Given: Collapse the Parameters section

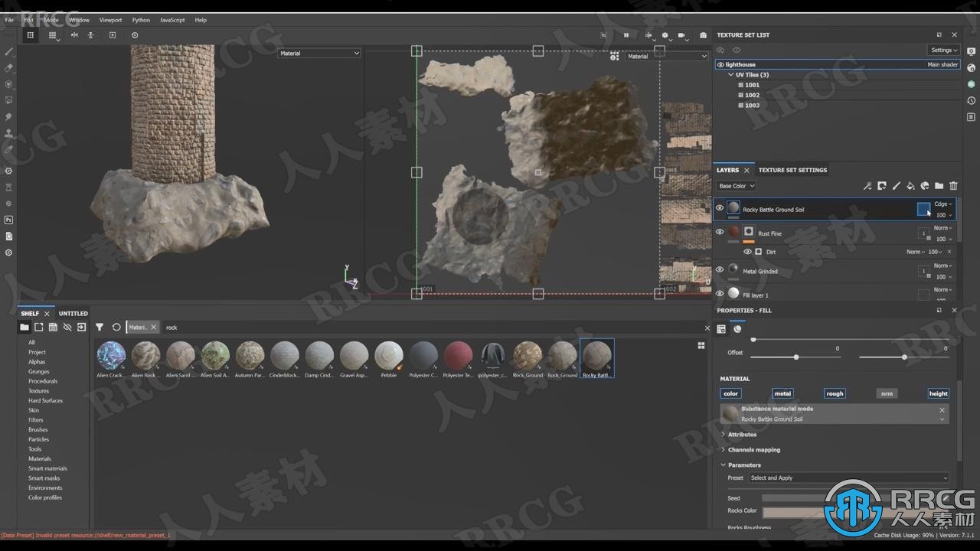Looking at the screenshot, I should pyautogui.click(x=724, y=465).
